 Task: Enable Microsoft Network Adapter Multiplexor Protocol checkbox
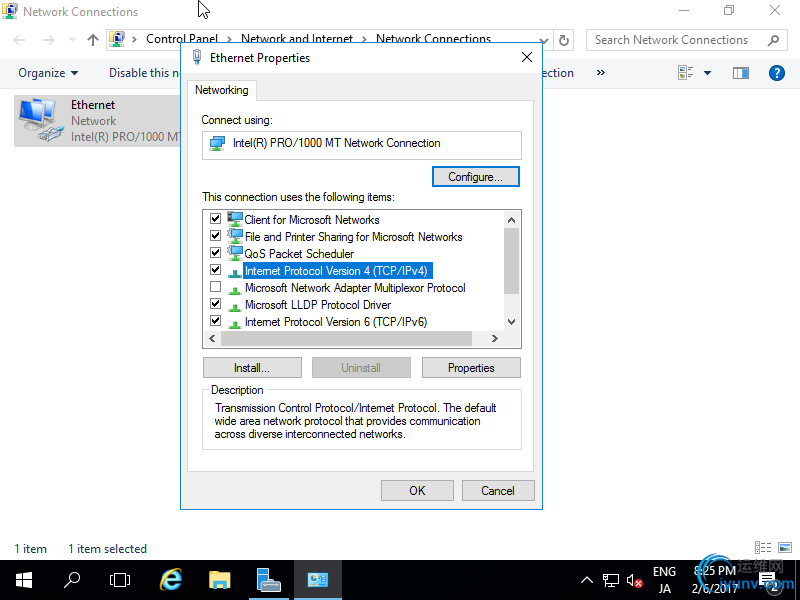215,287
